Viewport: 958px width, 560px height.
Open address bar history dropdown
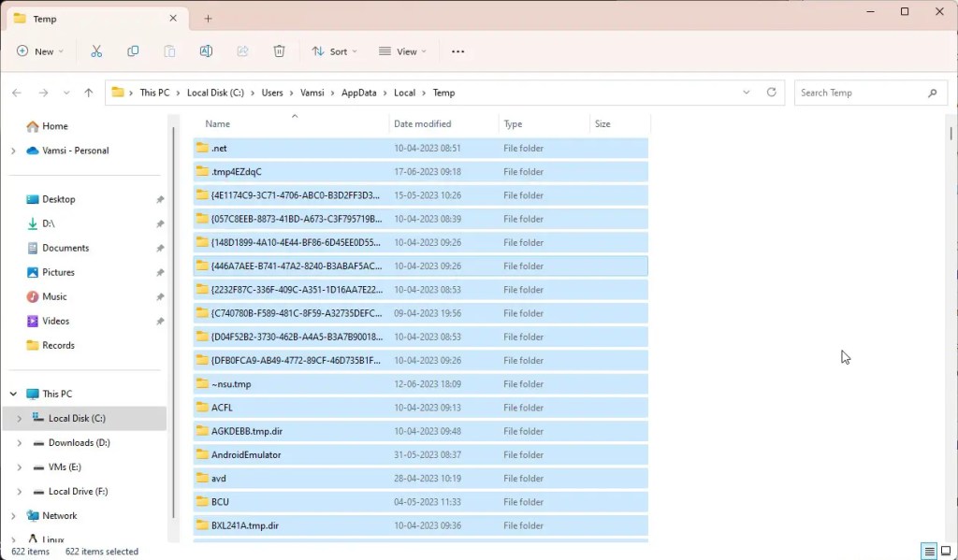[x=746, y=93]
